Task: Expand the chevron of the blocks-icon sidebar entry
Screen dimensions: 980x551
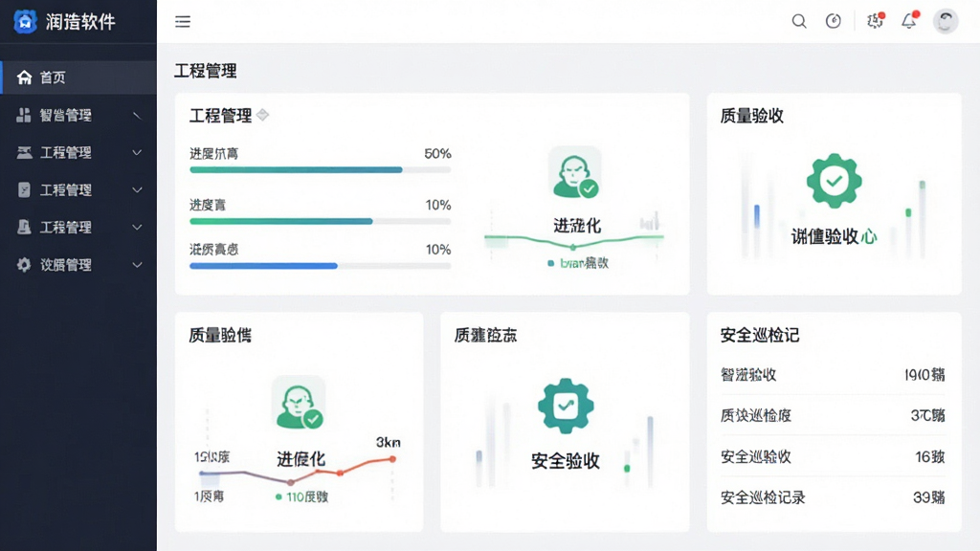Action: point(137,115)
